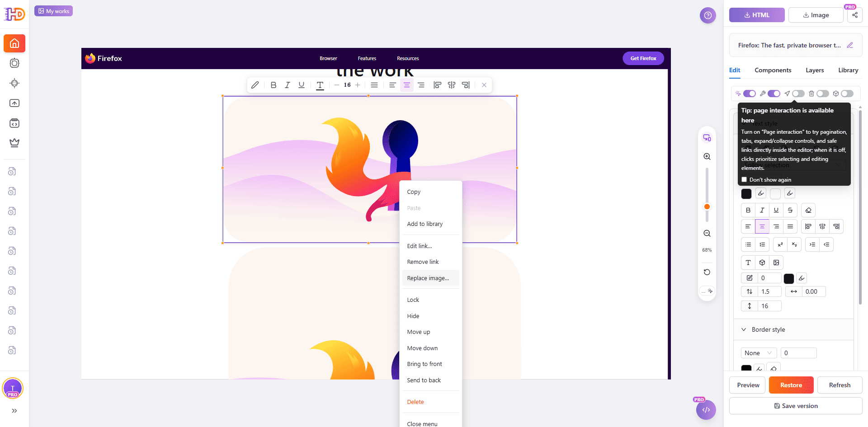
Task: Click the orange zoom slider handle
Action: coord(707,206)
